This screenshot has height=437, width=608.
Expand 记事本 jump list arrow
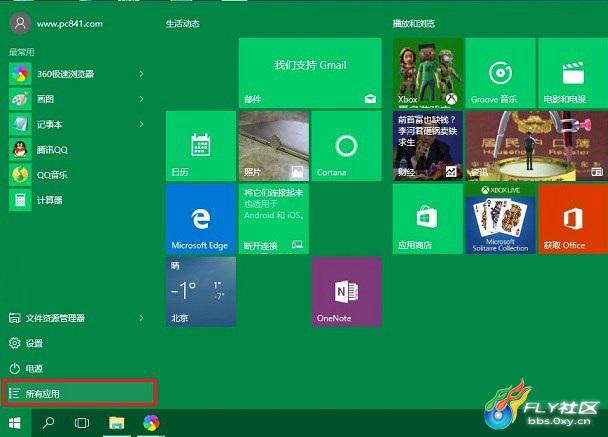click(x=142, y=124)
